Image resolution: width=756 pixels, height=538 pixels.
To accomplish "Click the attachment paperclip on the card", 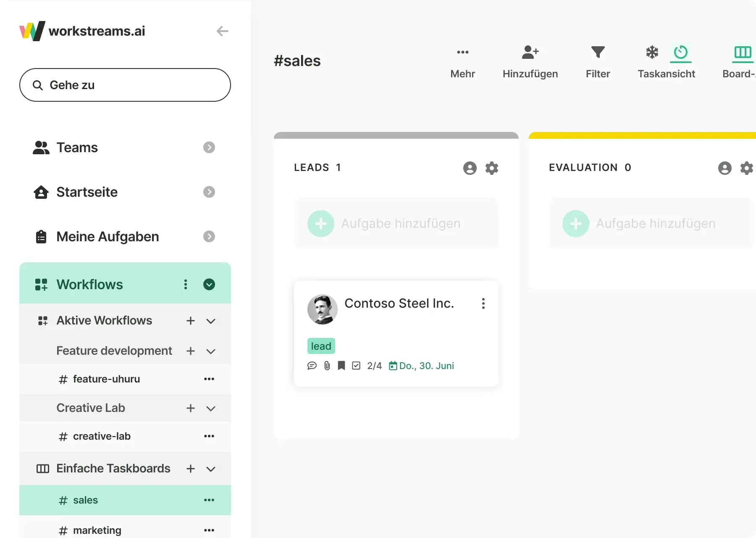I will tap(327, 366).
